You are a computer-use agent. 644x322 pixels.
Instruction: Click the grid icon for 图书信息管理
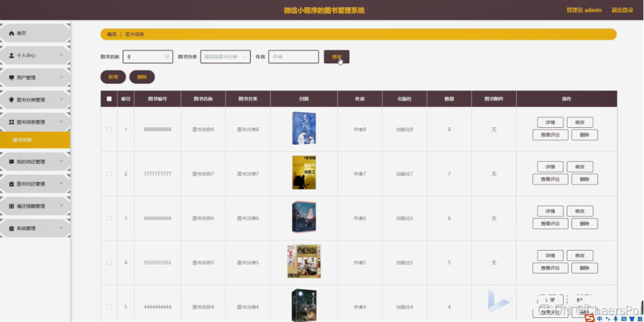tap(12, 122)
